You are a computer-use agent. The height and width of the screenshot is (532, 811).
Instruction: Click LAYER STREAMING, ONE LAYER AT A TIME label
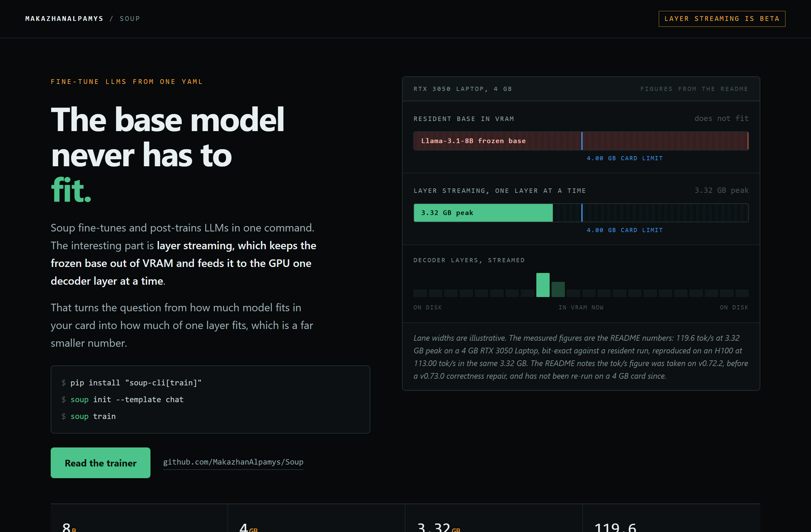click(500, 190)
